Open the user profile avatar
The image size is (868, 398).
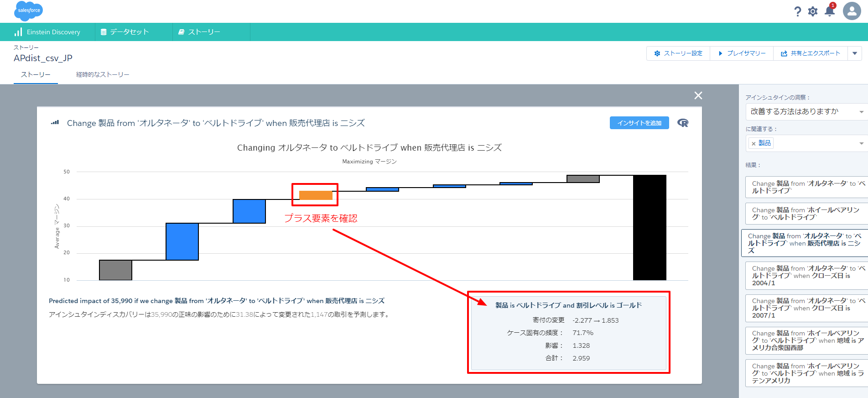(x=852, y=11)
